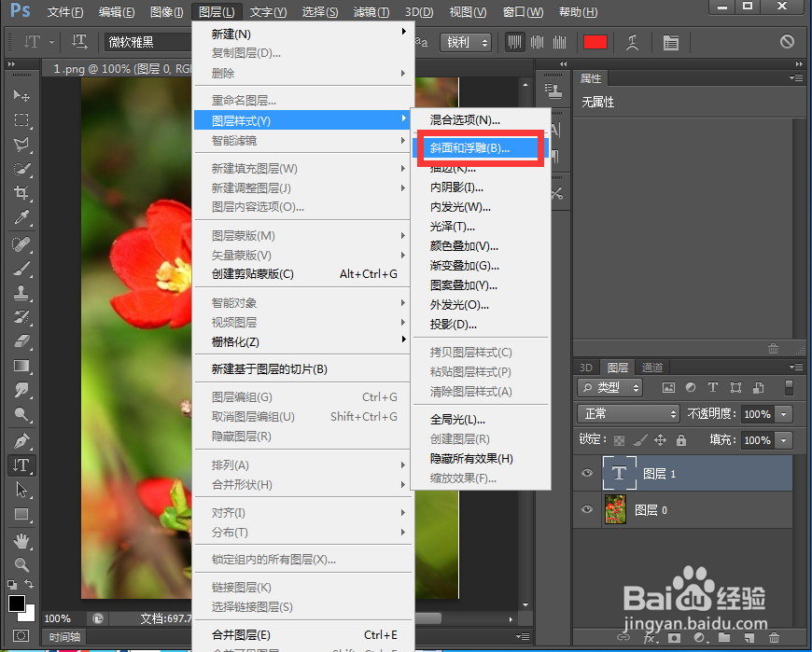
Task: Open the 文件(F) menu
Action: tap(65, 11)
